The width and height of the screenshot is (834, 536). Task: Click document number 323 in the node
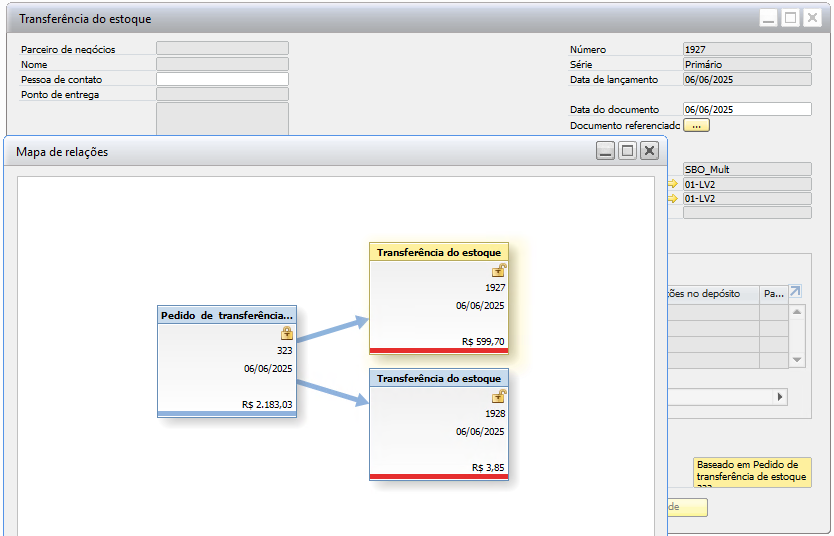tap(285, 350)
